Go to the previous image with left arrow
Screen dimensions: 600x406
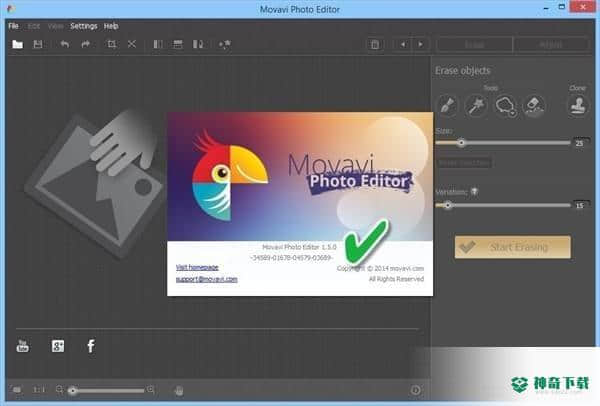(403, 44)
